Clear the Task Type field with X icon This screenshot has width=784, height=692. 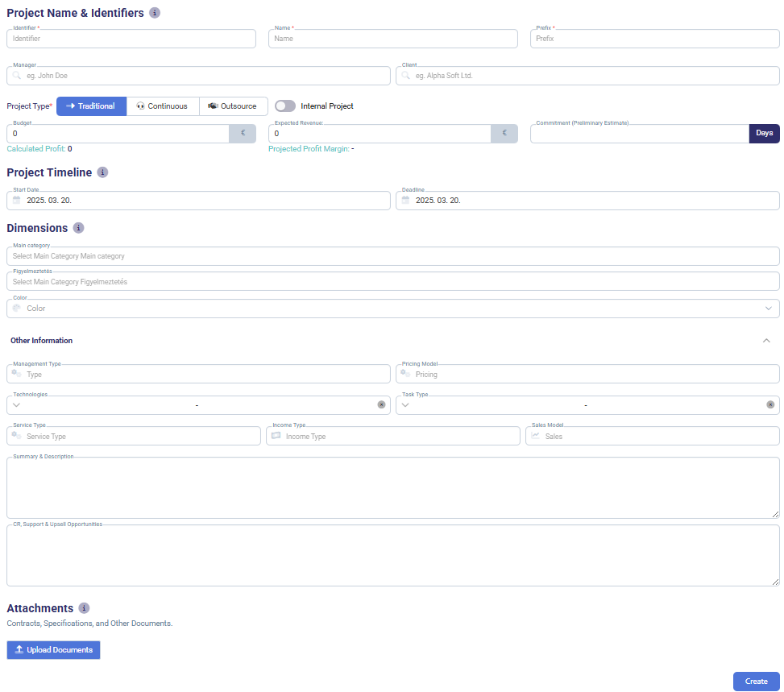click(770, 404)
